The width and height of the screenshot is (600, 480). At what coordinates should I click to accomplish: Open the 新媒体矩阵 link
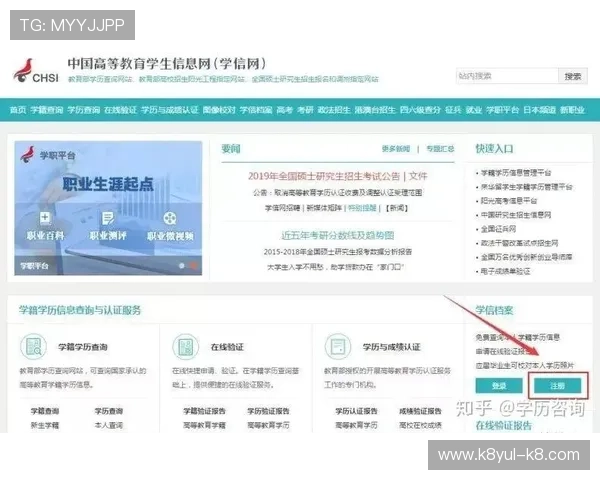324,208
